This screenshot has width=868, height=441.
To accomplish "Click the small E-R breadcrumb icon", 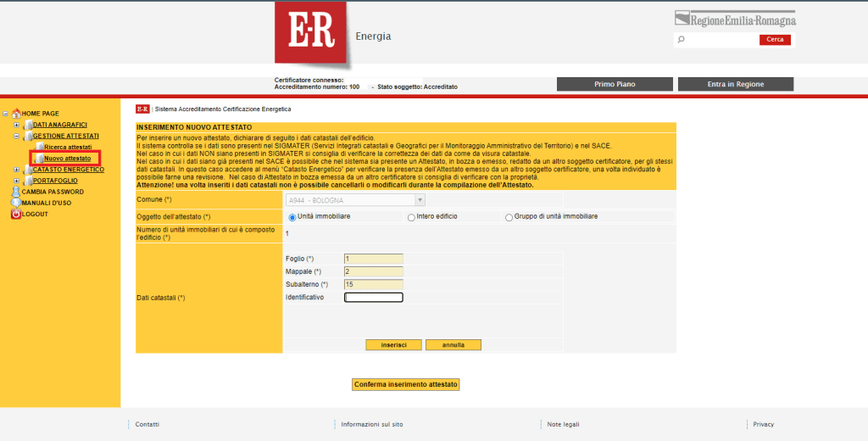I will [142, 109].
